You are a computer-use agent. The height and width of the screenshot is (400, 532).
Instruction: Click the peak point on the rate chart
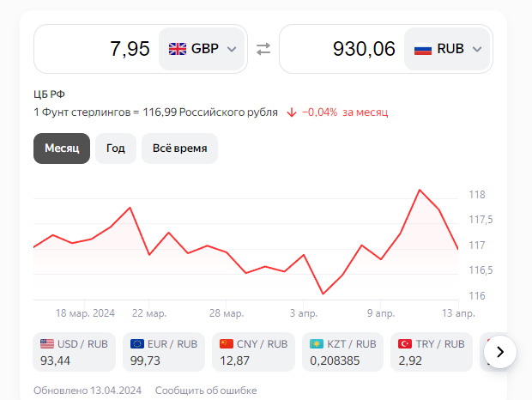(420, 190)
